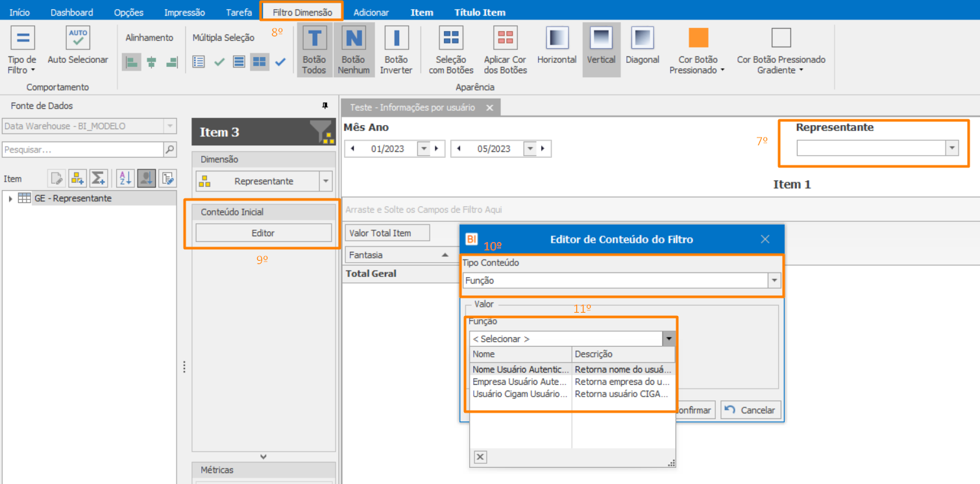980x484 pixels.
Task: Select the Diagonal gradient style
Action: [x=643, y=45]
